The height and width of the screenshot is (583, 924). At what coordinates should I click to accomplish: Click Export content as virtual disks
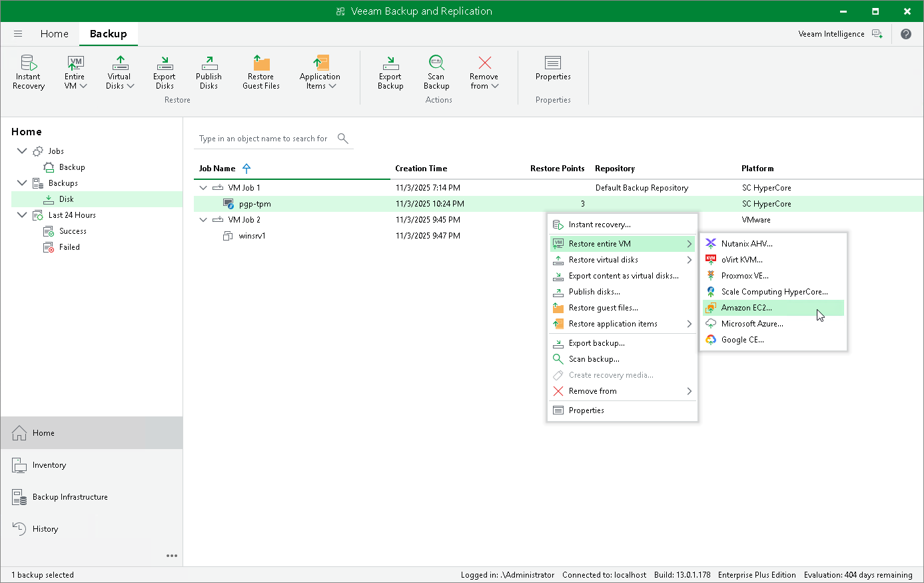(622, 276)
